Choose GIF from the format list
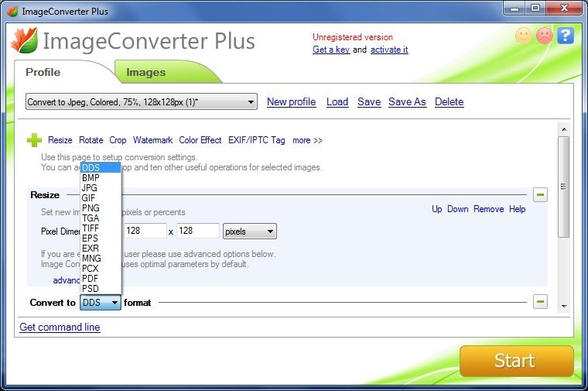 coord(101,198)
